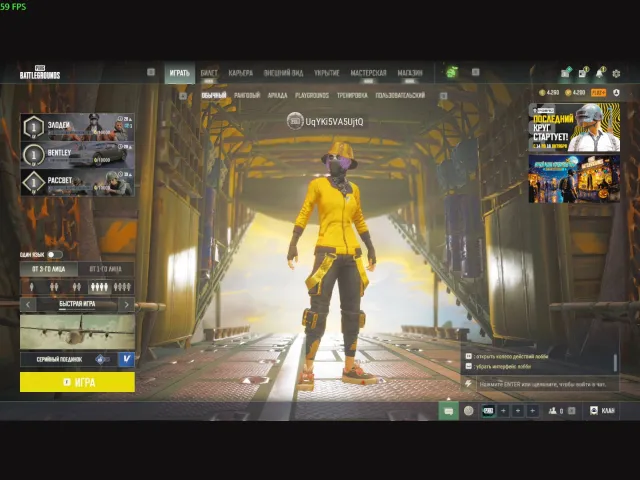Open the mail icon with notification badge

click(x=582, y=73)
